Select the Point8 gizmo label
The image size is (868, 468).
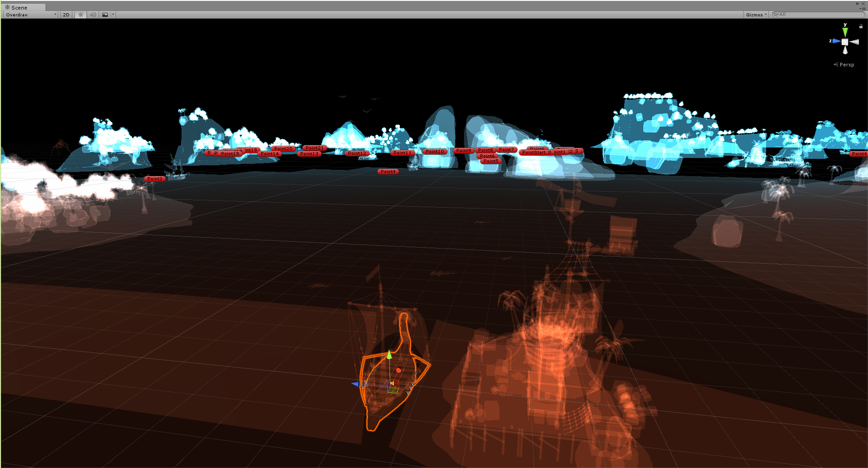(485, 150)
